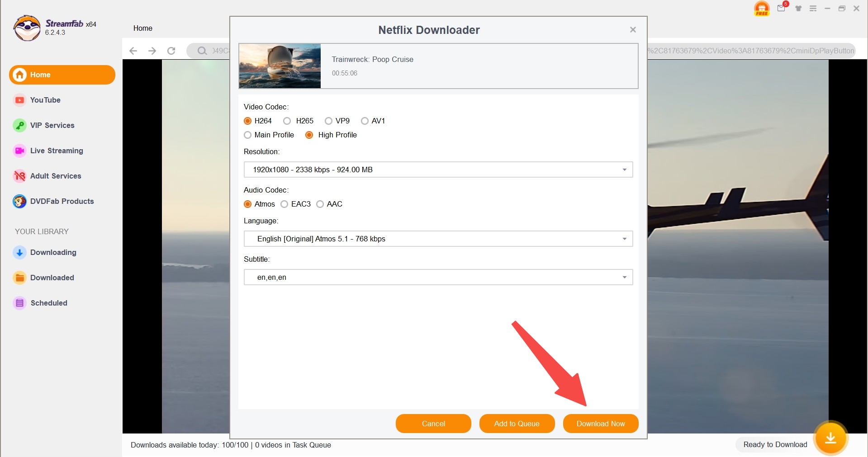Click the Scheduled list icon
The height and width of the screenshot is (457, 868).
point(19,303)
